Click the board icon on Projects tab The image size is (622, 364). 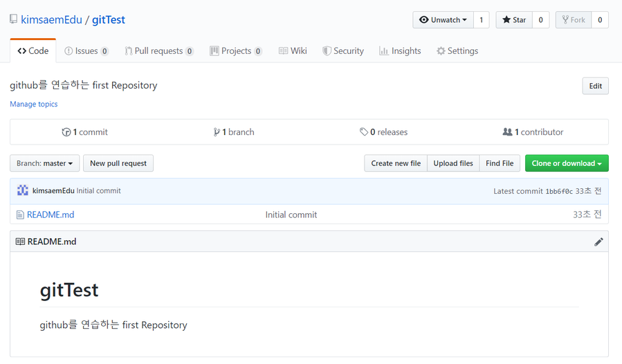click(x=214, y=51)
